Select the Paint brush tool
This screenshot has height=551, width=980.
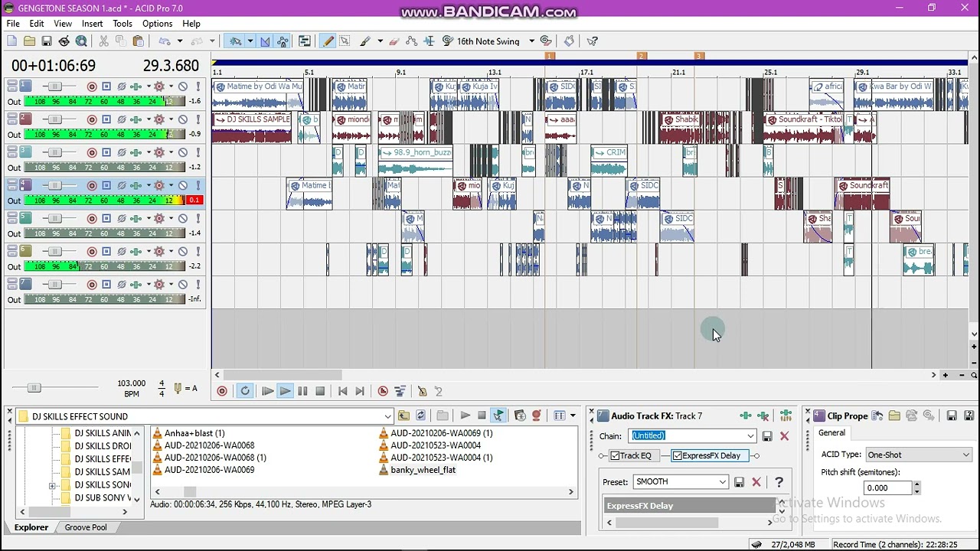pos(365,41)
